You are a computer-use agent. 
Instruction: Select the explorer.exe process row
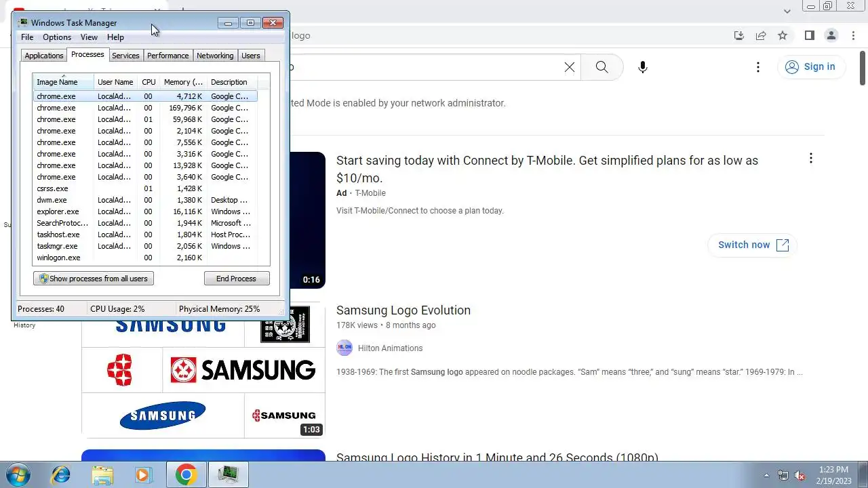point(145,211)
